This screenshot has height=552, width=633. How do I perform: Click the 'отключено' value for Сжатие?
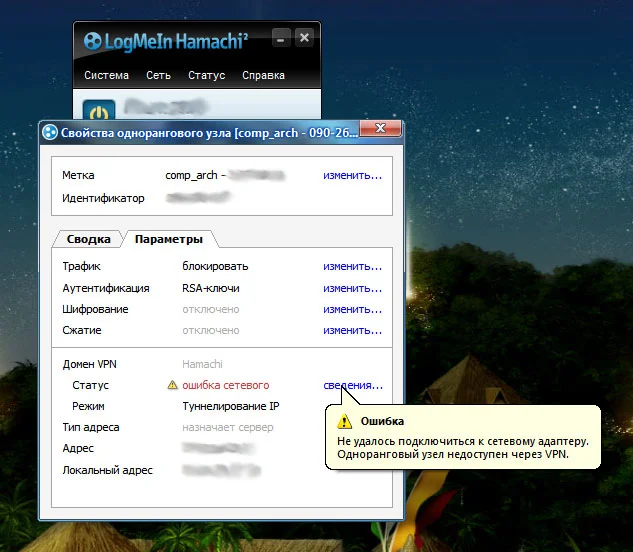pos(211,330)
